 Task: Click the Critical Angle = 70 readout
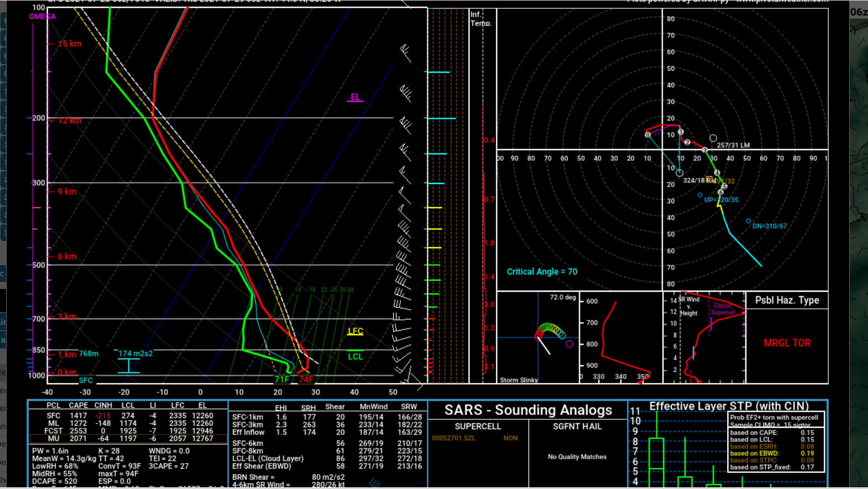click(x=542, y=272)
